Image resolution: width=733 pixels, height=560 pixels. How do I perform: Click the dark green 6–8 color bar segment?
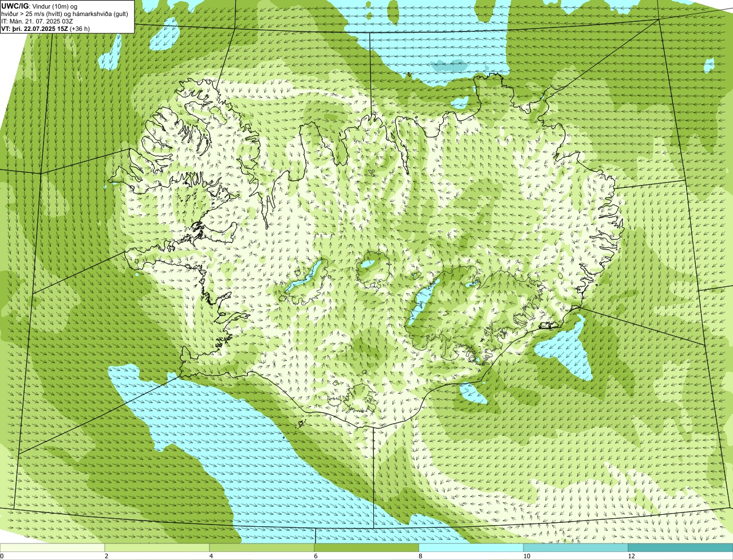click(x=367, y=548)
